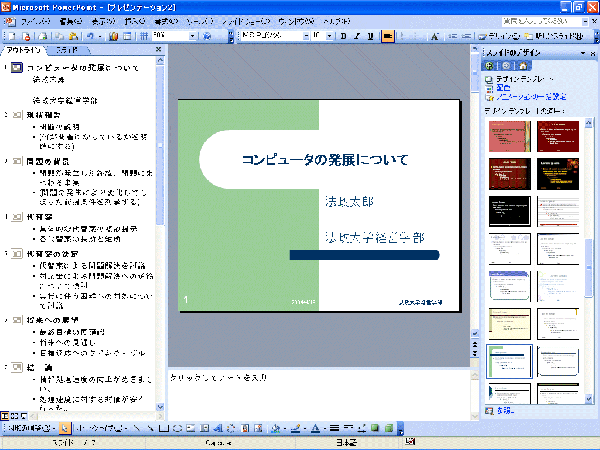This screenshot has width=600, height=450.
Task: Click the Decrease Indent icon
Action: pos(453,36)
